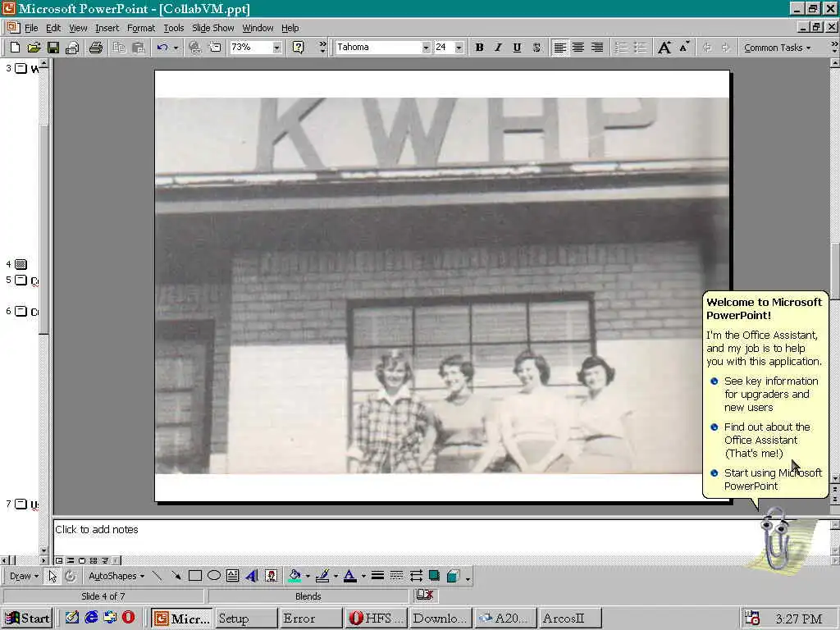Viewport: 840px width, 630px height.
Task: Set text alignment to center
Action: point(578,48)
